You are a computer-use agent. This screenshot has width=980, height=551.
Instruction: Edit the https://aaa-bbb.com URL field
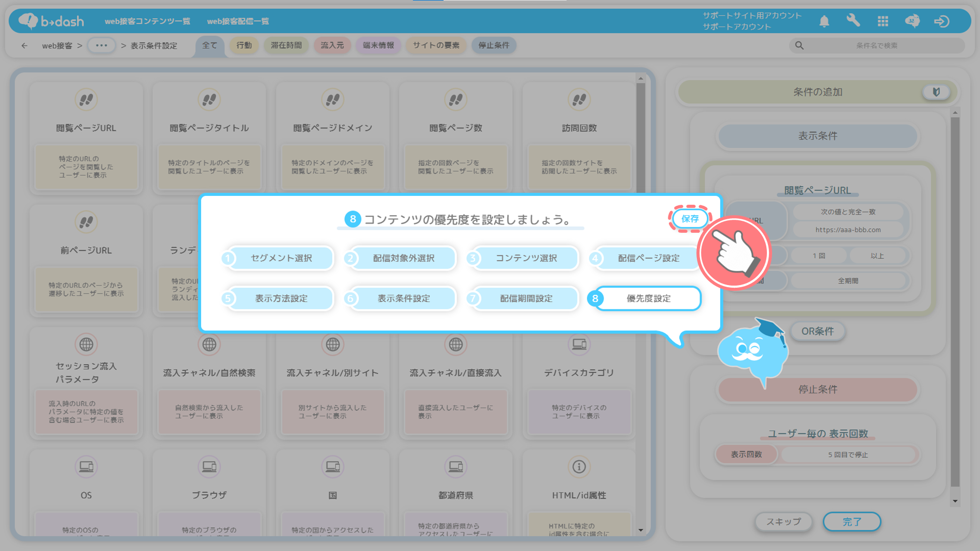pyautogui.click(x=848, y=230)
